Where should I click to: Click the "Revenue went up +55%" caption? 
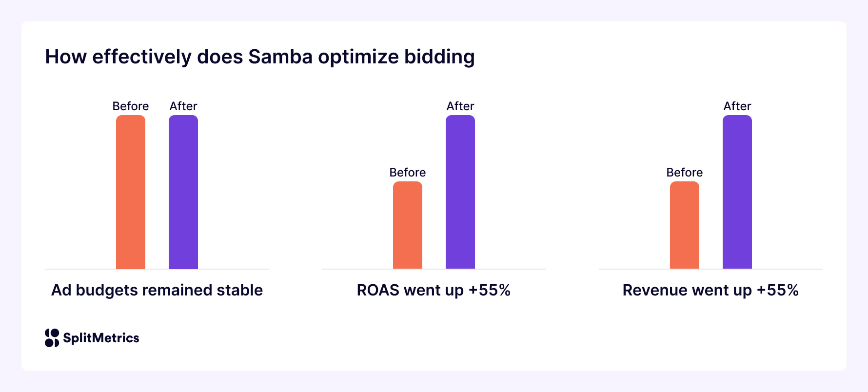pos(710,290)
